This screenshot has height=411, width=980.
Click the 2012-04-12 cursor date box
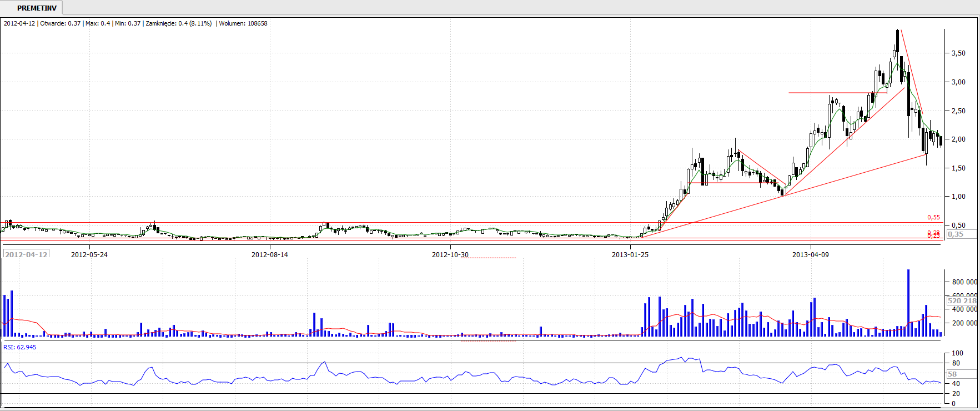point(26,254)
